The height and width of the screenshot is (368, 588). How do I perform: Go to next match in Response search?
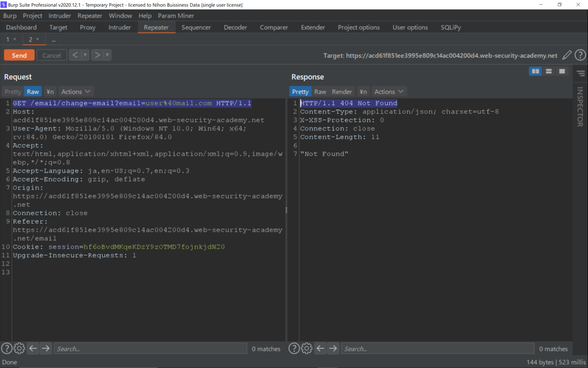pos(333,348)
